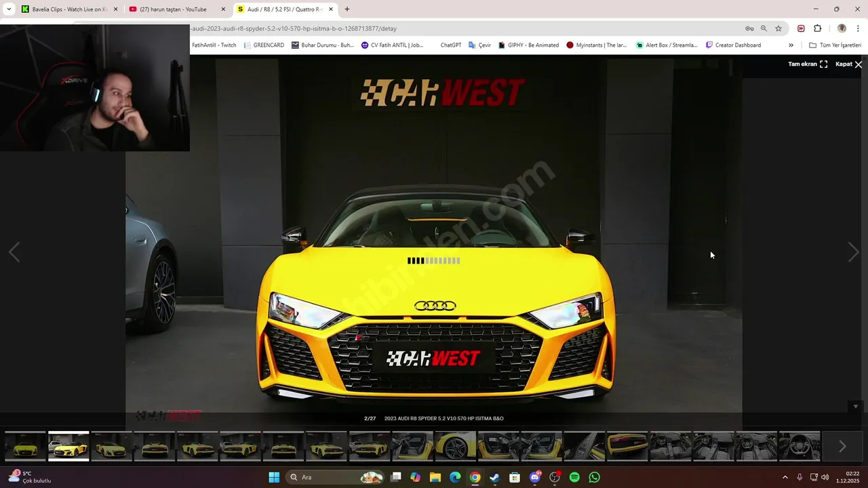868x488 pixels.
Task: Open the network tray icon
Action: point(814,477)
